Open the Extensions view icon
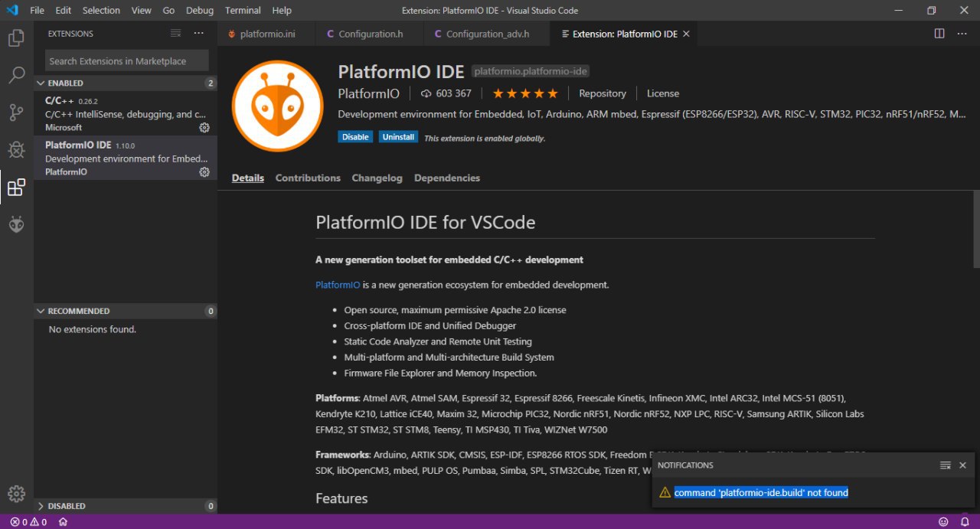The width and height of the screenshot is (980, 529). pyautogui.click(x=16, y=188)
